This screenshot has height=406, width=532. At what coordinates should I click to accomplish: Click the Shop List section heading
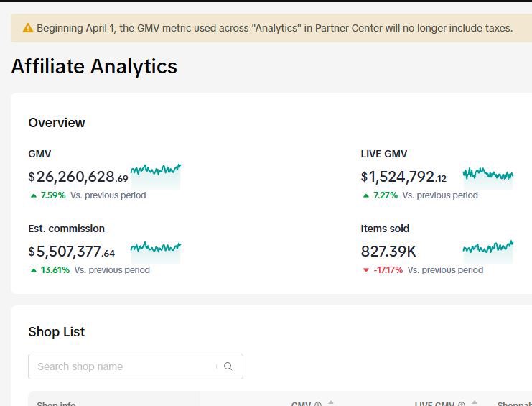pyautogui.click(x=57, y=332)
